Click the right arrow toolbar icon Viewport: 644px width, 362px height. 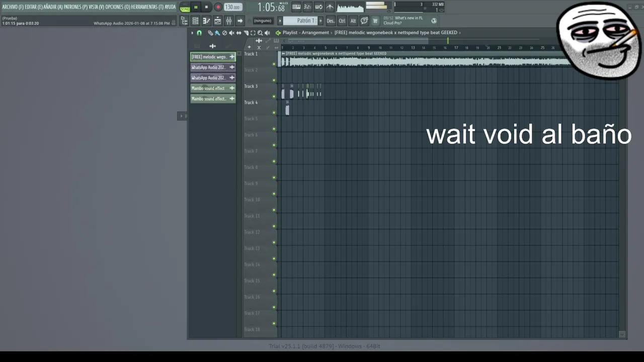[x=240, y=21]
